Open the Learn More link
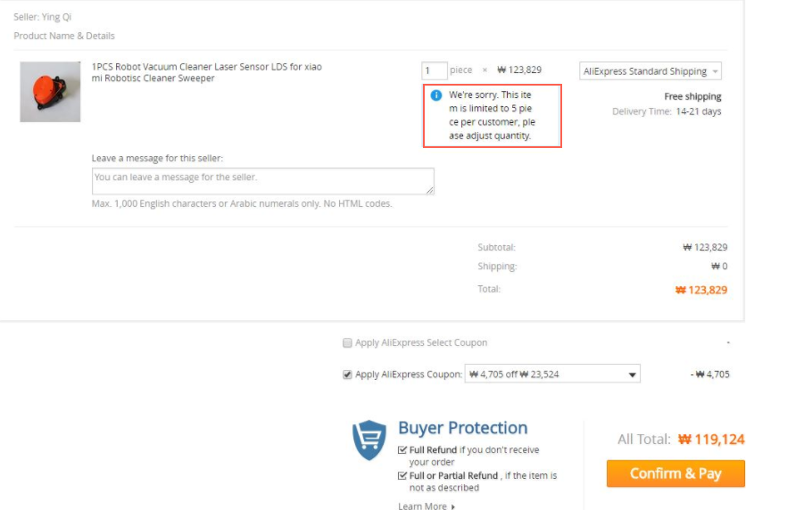812x510 pixels. (422, 506)
